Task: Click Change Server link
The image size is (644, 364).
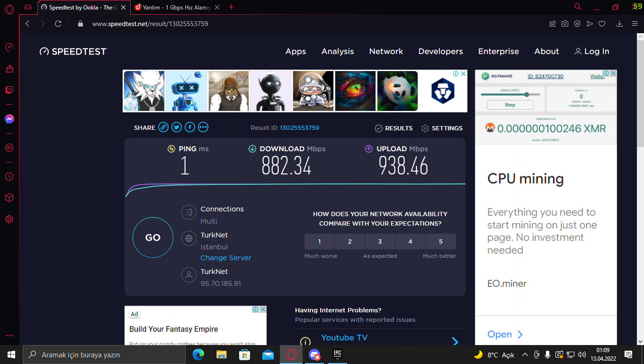Action: point(225,258)
